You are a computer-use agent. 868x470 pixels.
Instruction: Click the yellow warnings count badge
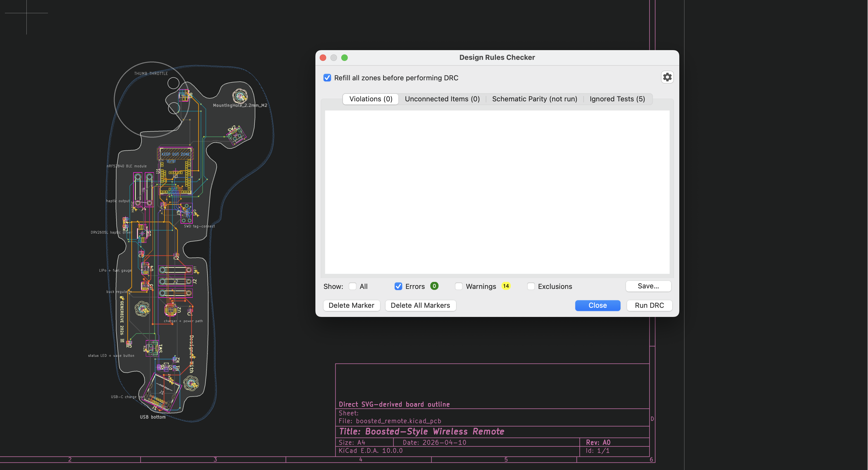[x=505, y=286]
